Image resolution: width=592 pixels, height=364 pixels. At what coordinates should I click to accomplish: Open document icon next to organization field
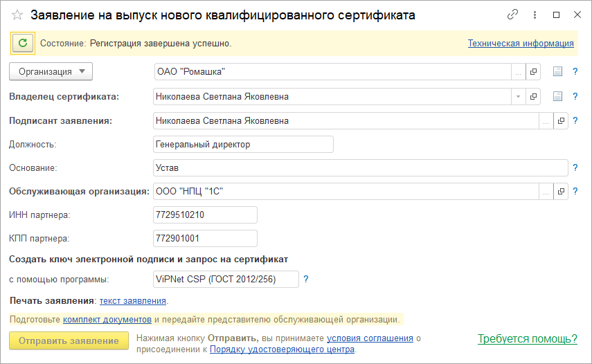tap(558, 71)
